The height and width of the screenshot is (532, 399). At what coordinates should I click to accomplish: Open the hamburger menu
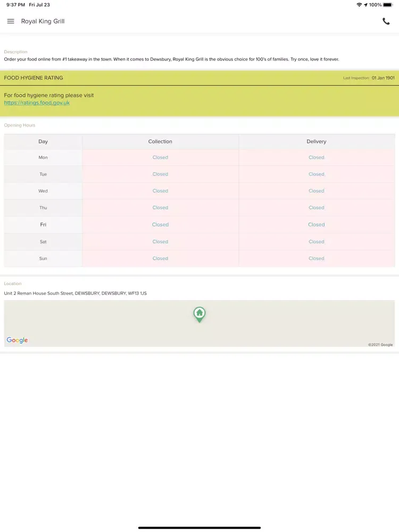pyautogui.click(x=11, y=21)
